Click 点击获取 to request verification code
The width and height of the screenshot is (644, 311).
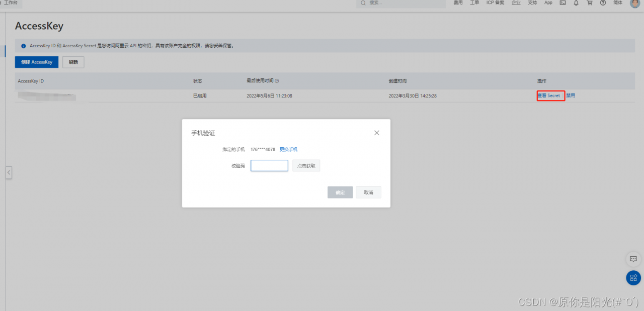pyautogui.click(x=306, y=165)
